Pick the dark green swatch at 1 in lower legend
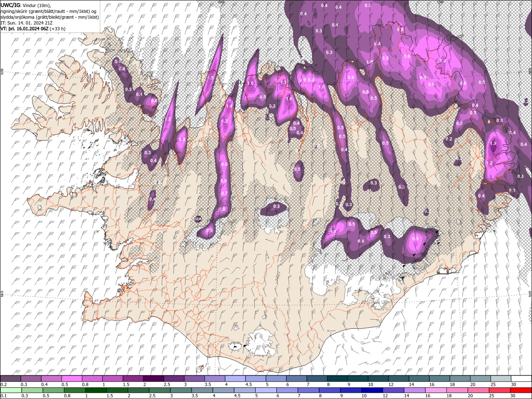532x399 pixels. (x=96, y=390)
